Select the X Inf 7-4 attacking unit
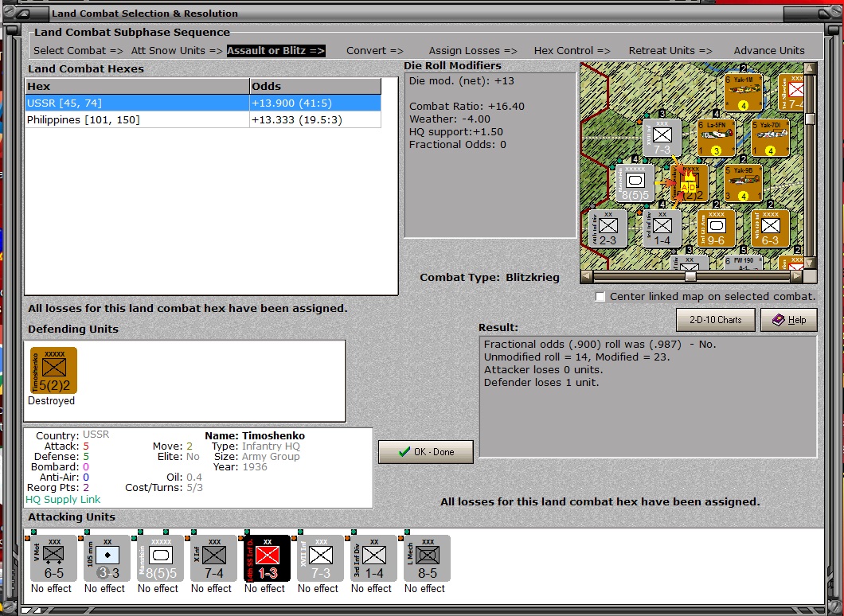Screen dimensions: 844x616 click(x=213, y=559)
